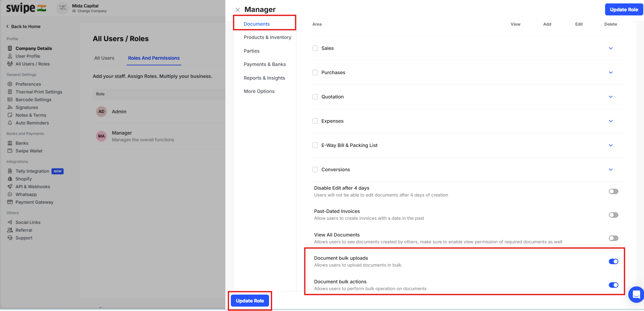Click the Change Company link
This screenshot has height=311, width=644.
point(89,11)
